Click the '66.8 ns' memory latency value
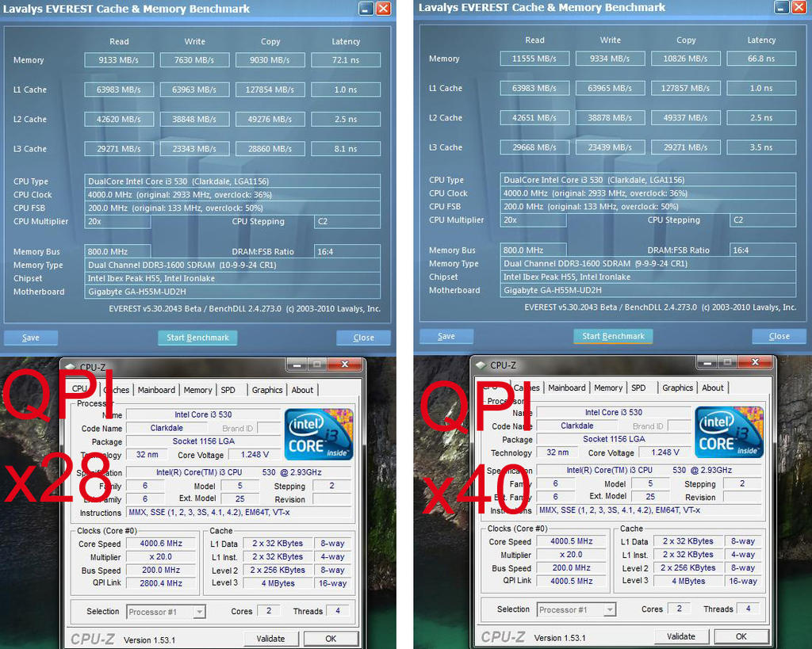This screenshot has height=649, width=812. (x=762, y=59)
